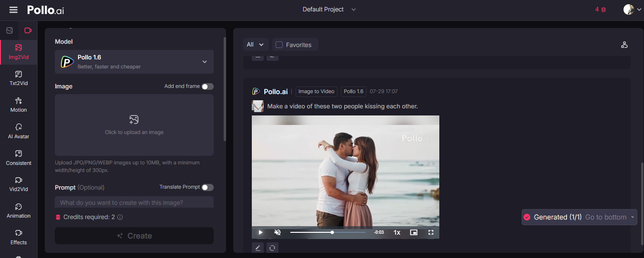
Task: Open the Default Project dropdown
Action: coord(329,10)
